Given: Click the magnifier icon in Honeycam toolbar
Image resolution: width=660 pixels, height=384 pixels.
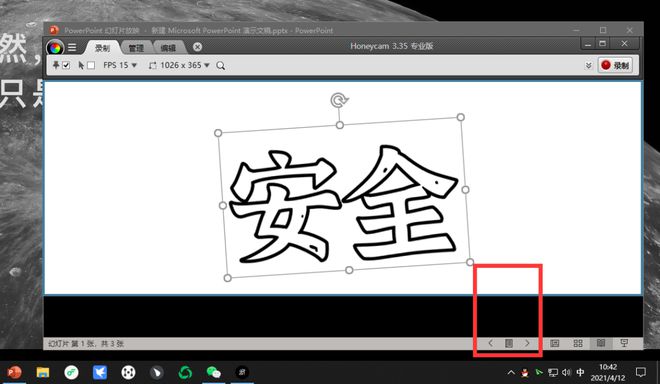Looking at the screenshot, I should coord(221,66).
